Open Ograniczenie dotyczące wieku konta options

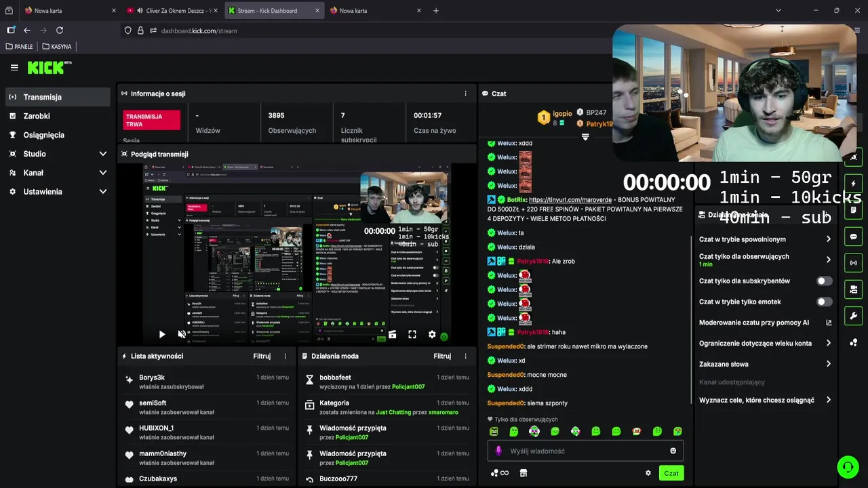click(766, 343)
